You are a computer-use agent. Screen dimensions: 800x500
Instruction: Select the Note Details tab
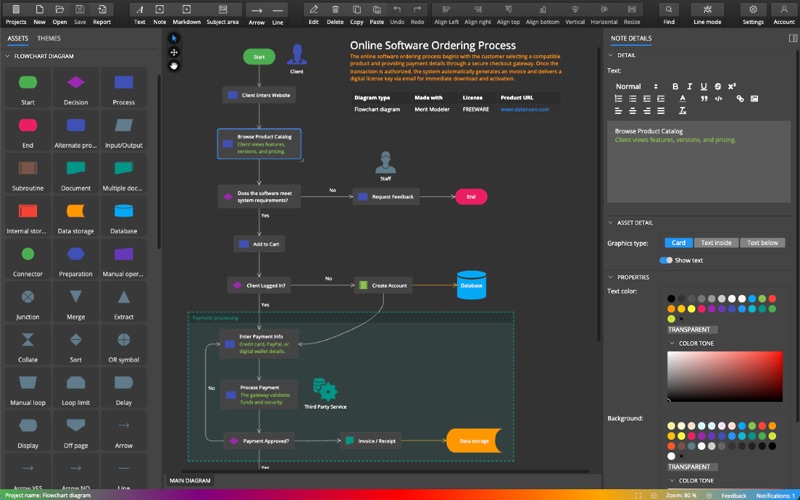pyautogui.click(x=631, y=38)
